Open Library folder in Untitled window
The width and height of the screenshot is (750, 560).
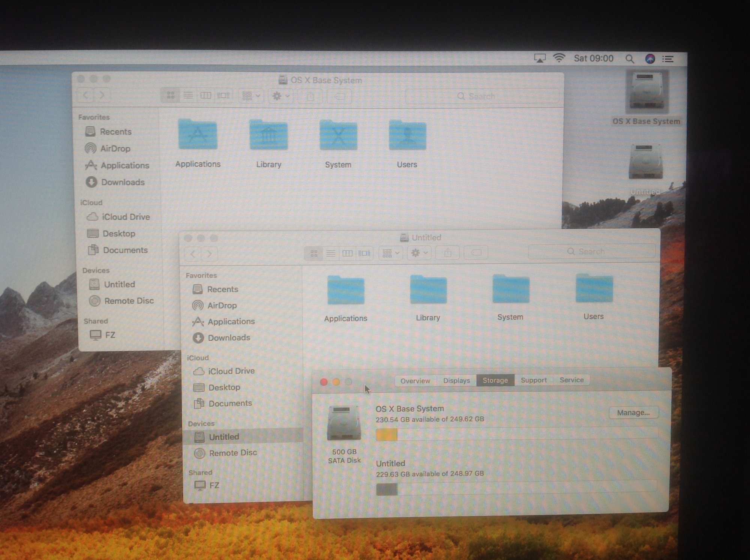coord(428,289)
